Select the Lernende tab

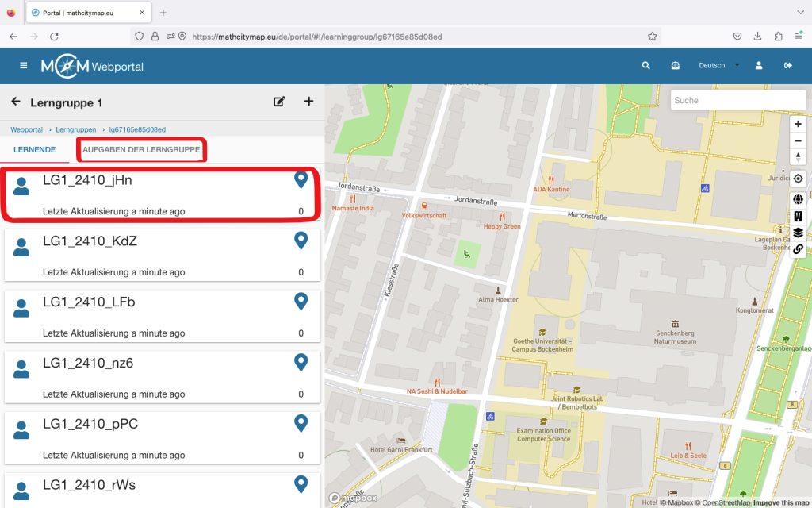[x=34, y=150]
